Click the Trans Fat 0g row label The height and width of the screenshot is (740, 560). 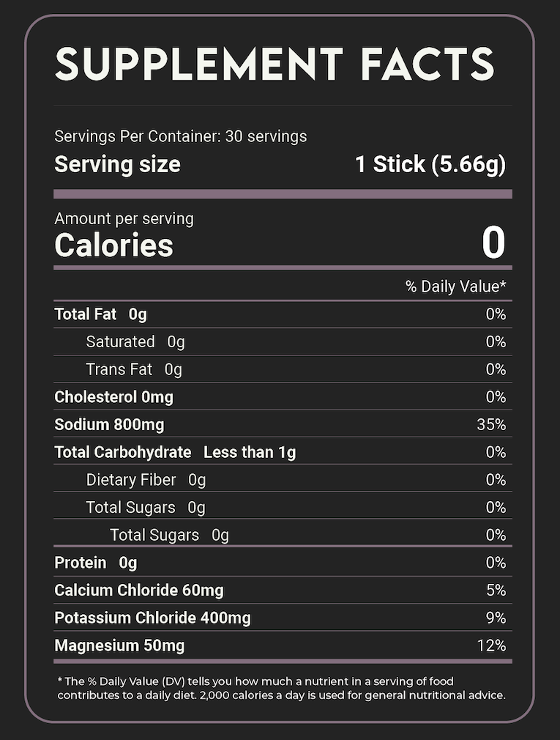pyautogui.click(x=133, y=369)
